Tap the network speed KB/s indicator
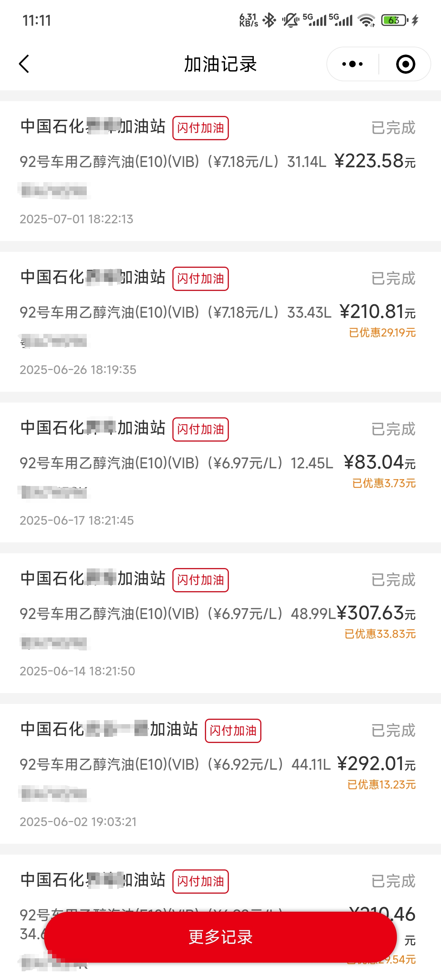 coord(248,20)
